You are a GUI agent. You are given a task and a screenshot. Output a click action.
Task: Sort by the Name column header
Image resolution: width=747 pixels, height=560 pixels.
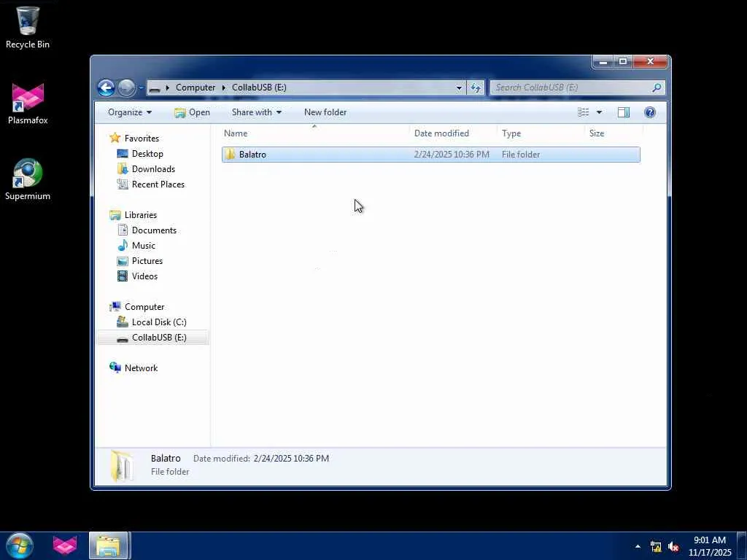315,133
